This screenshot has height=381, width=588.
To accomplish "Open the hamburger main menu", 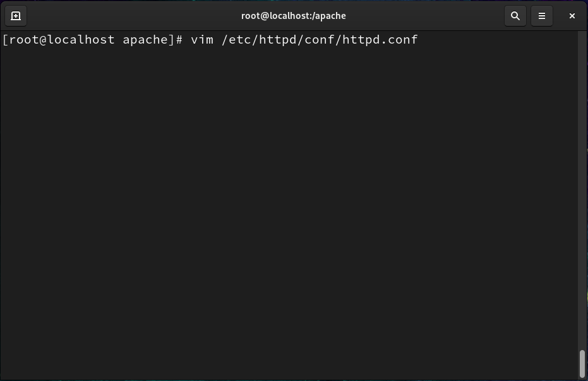I will click(542, 16).
